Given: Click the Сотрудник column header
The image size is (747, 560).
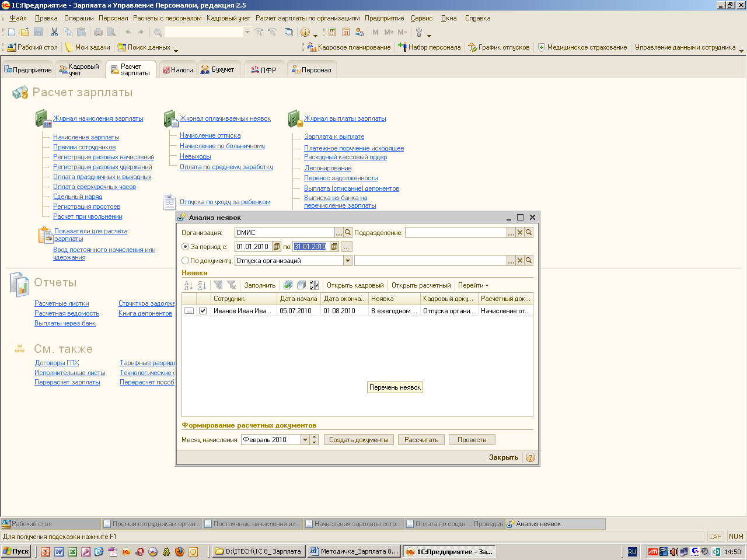Looking at the screenshot, I should click(244, 299).
